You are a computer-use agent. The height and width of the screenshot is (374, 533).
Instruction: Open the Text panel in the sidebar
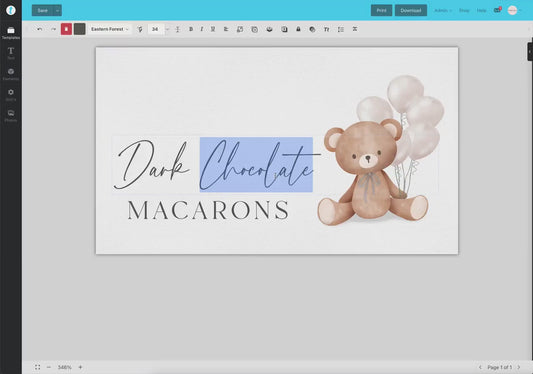coord(11,53)
